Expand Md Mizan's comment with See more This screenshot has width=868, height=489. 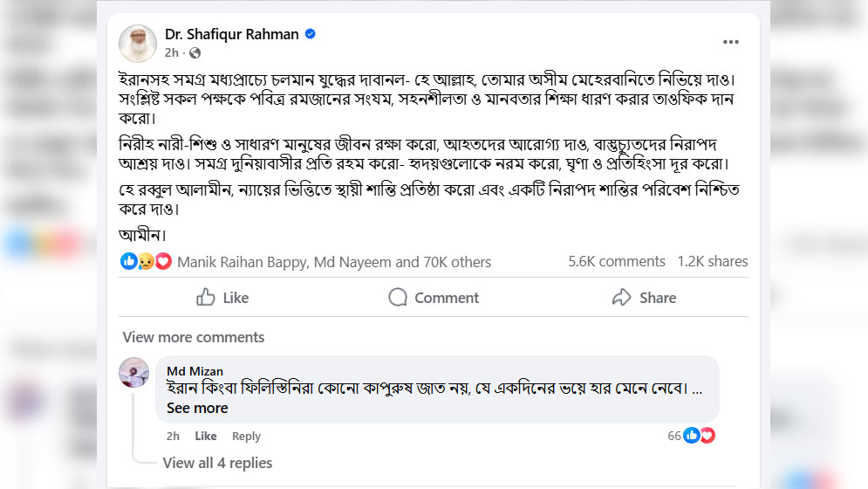[x=197, y=408]
